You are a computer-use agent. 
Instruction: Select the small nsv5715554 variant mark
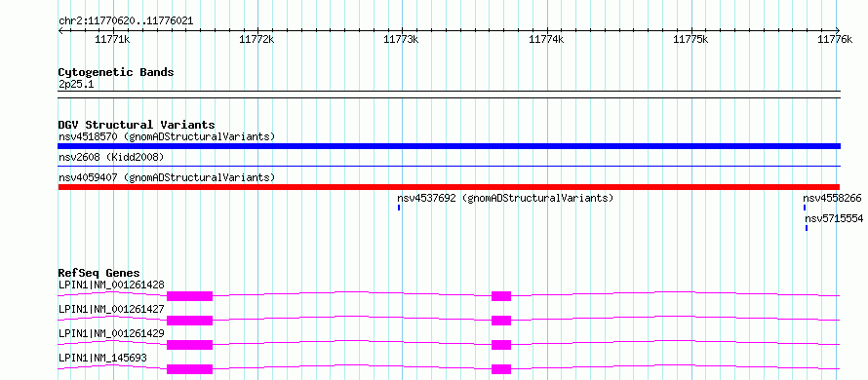coord(806,228)
